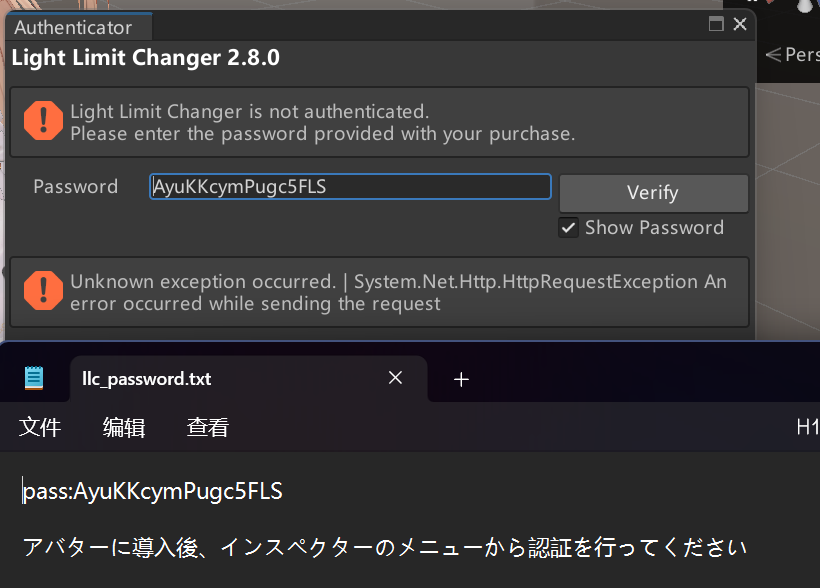The height and width of the screenshot is (588, 820).
Task: Click the Notepad app icon
Action: point(34,378)
